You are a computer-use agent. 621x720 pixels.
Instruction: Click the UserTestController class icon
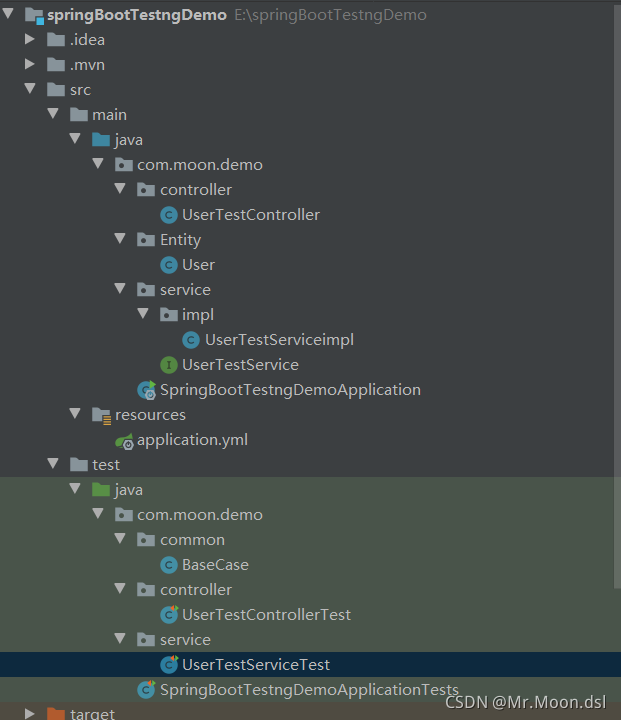[169, 215]
